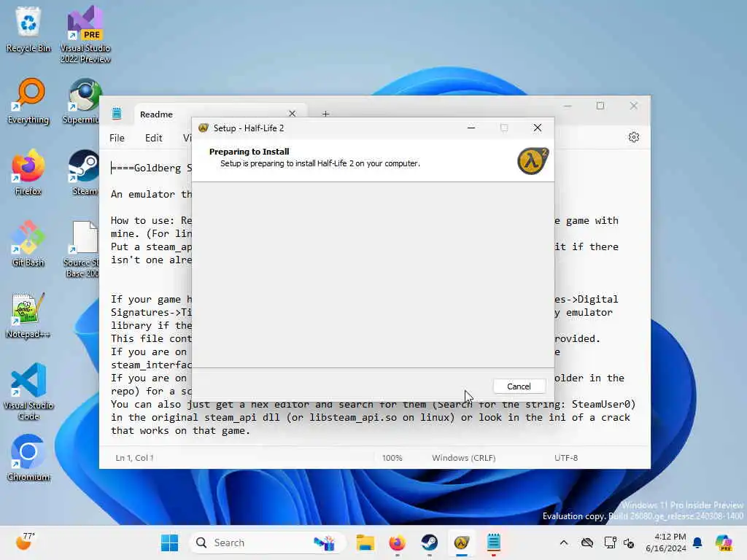Switch to Notepad from the taskbar
The height and width of the screenshot is (560, 747).
pyautogui.click(x=494, y=542)
